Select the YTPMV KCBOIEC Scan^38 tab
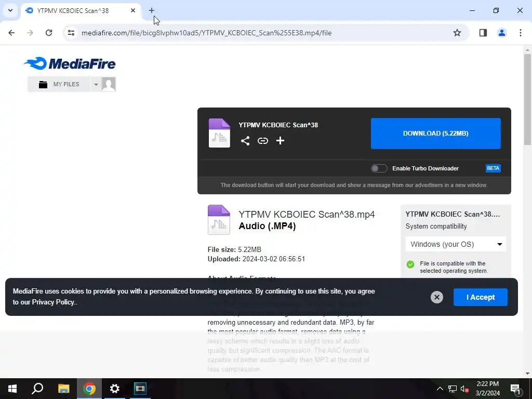Screen dimensions: 532x399 tap(81, 10)
